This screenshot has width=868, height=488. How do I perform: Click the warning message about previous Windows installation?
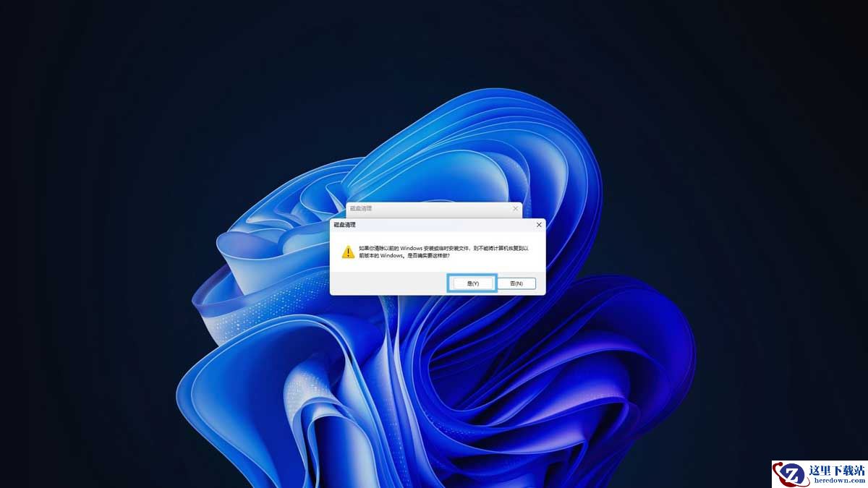coord(444,252)
